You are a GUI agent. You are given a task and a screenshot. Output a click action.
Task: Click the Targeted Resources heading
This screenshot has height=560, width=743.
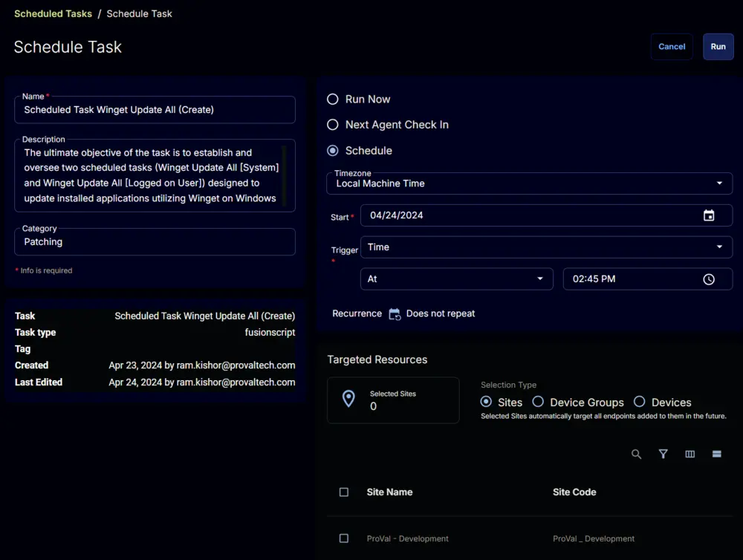377,359
